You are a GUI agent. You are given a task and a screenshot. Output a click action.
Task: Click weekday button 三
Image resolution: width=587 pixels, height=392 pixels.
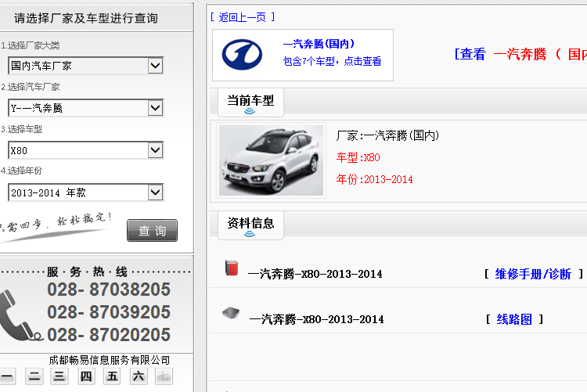tap(59, 376)
